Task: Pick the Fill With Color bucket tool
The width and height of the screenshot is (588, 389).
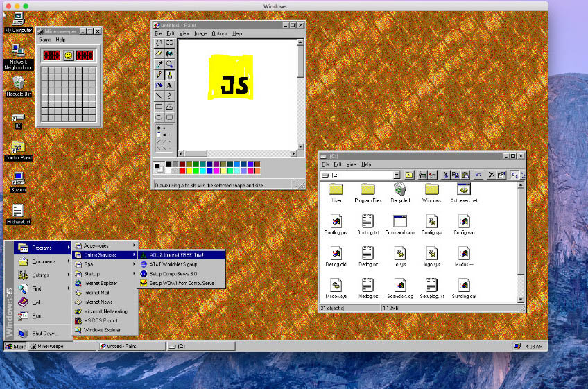Action: (x=169, y=53)
